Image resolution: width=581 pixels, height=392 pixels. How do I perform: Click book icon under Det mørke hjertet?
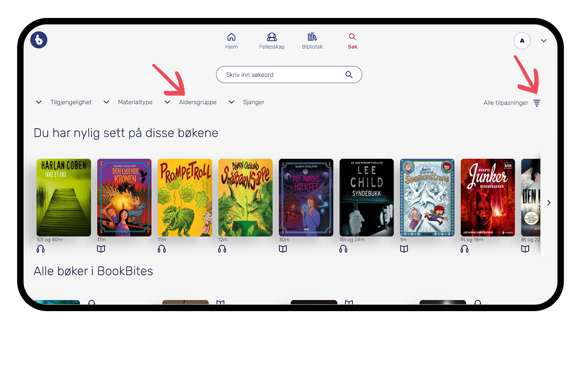[x=283, y=249]
